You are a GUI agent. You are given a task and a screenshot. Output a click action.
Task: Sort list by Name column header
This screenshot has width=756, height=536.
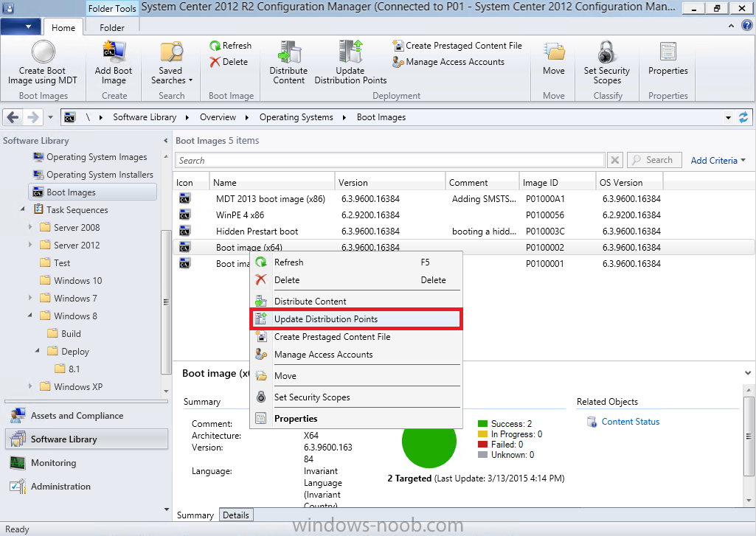click(x=272, y=183)
